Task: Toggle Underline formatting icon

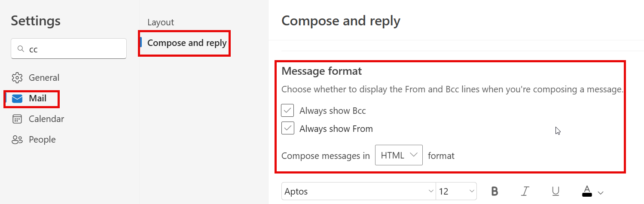Action: (555, 191)
